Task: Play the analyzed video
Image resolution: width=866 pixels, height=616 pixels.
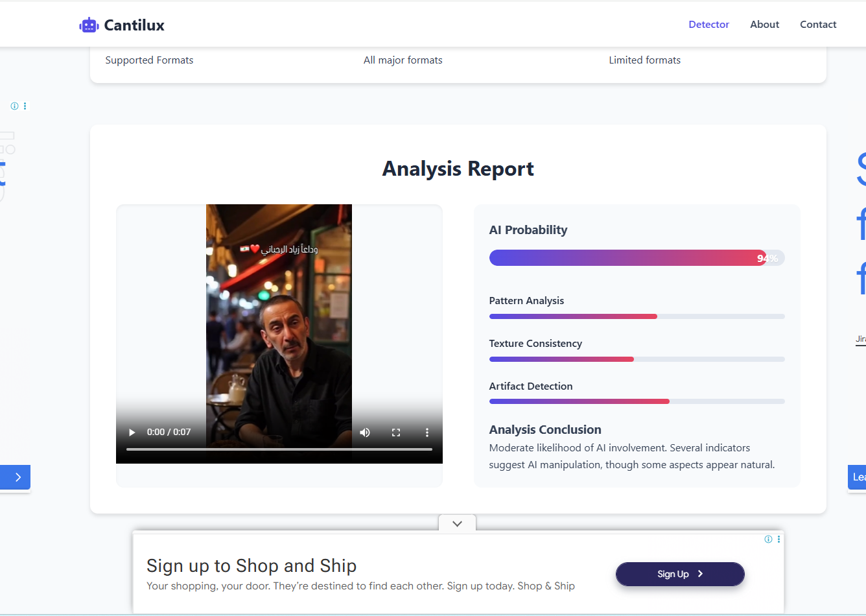Action: pos(132,432)
